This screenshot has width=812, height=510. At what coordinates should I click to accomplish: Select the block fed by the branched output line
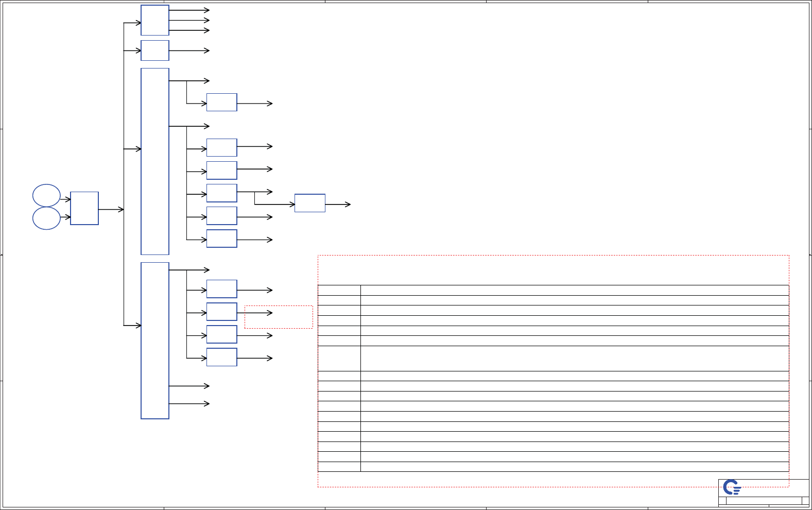[x=310, y=203]
